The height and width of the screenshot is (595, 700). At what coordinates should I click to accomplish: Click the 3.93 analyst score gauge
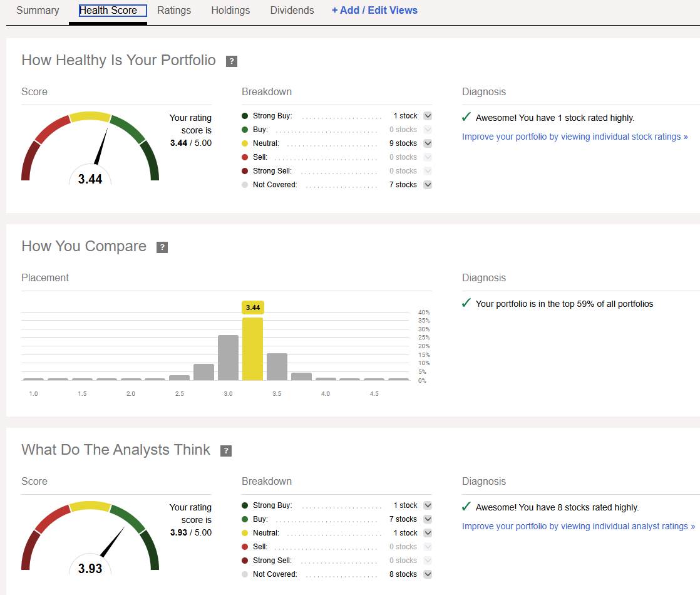click(90, 540)
